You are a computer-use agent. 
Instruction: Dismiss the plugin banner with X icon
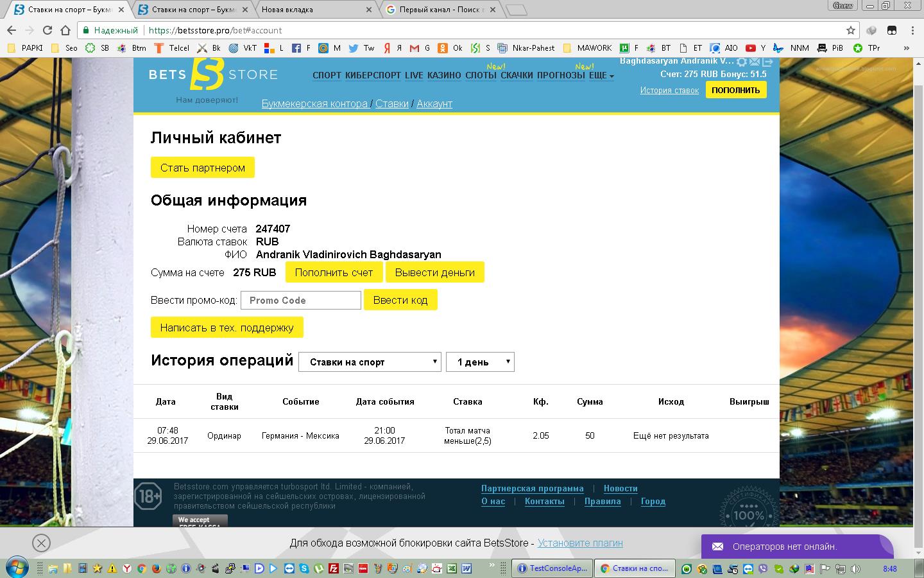pos(41,543)
